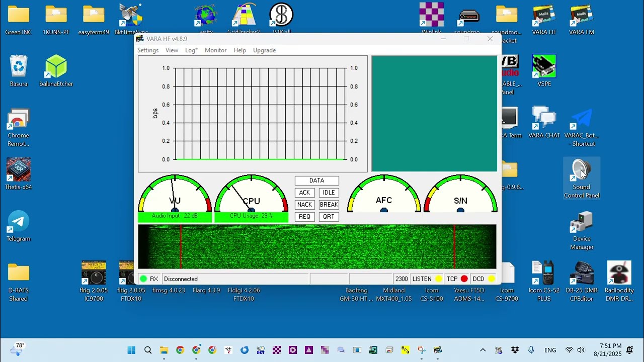Screen dimensions: 644x362
Task: Open the View menu in VARA HF
Action: coord(172,50)
